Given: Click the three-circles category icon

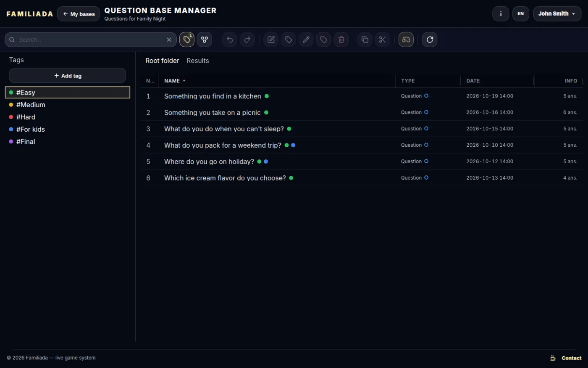Looking at the screenshot, I should 205,40.
